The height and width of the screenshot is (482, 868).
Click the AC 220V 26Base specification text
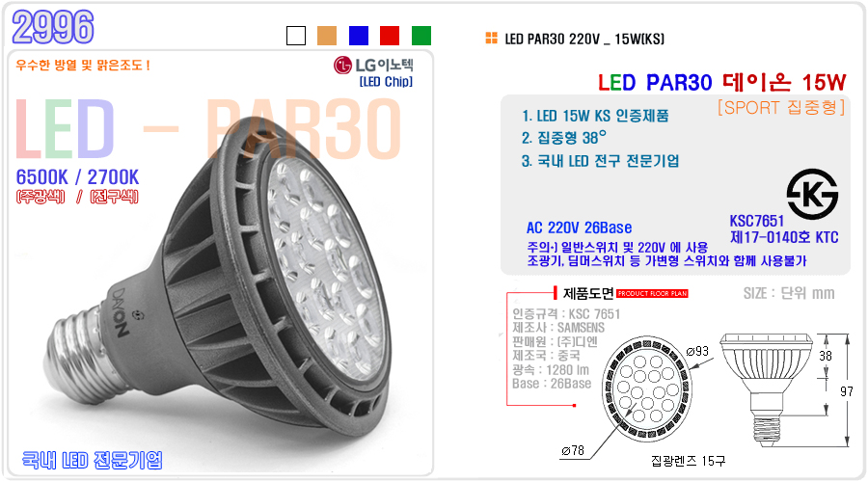tap(579, 228)
